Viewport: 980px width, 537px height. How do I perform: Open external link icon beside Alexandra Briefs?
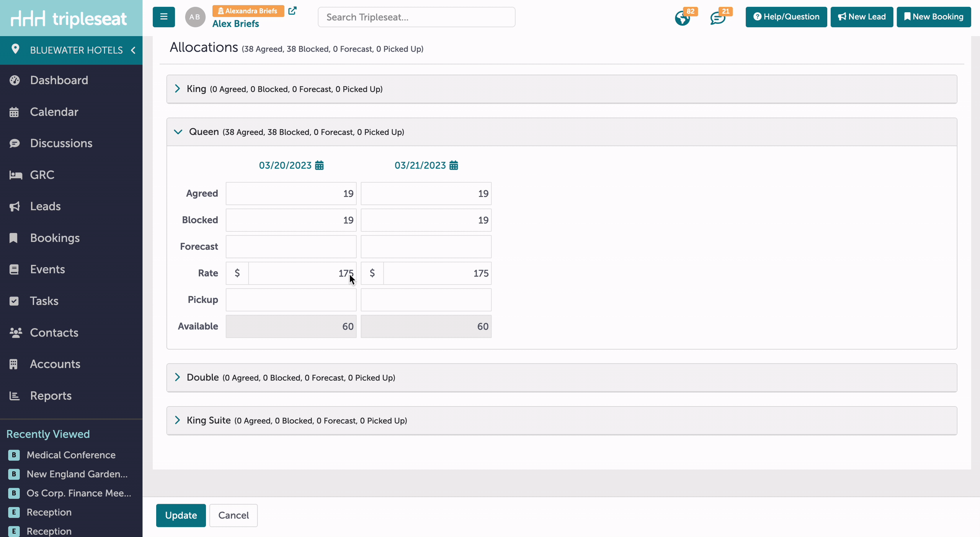pos(292,11)
